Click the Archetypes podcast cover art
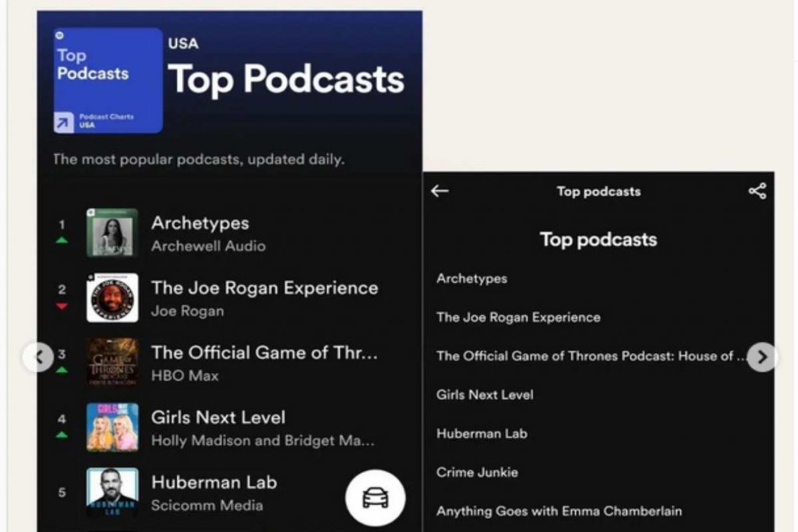The image size is (798, 532). [112, 233]
